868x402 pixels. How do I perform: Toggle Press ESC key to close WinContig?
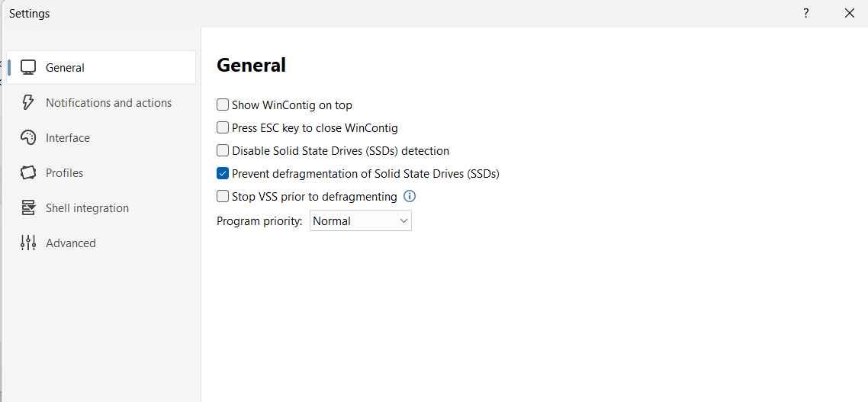click(223, 127)
